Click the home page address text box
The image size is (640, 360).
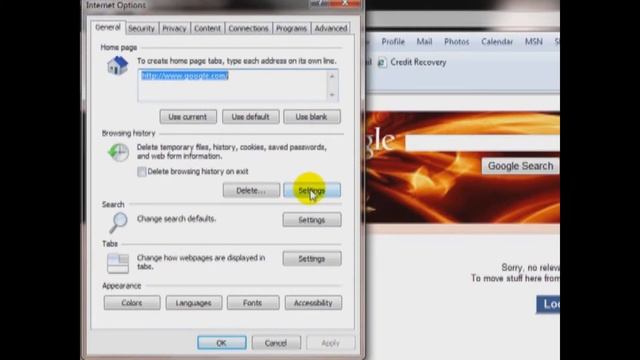click(x=233, y=85)
